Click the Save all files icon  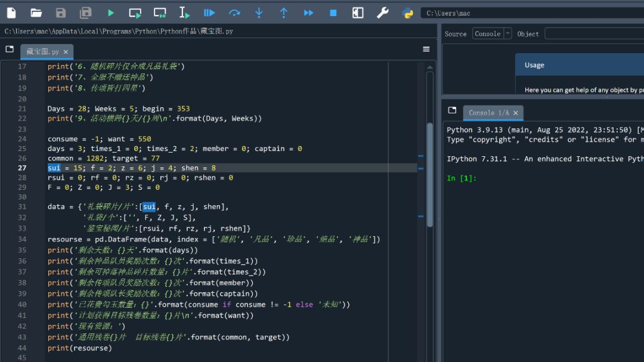tap(86, 13)
